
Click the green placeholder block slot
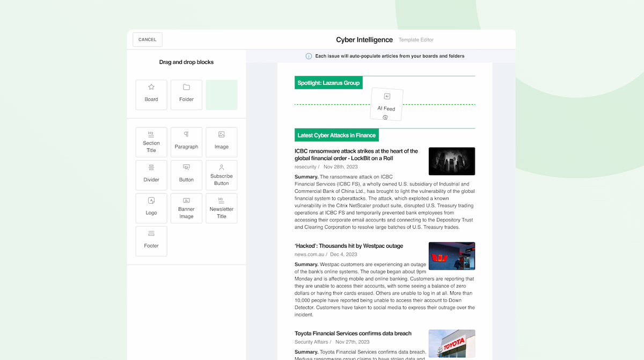pyautogui.click(x=221, y=95)
